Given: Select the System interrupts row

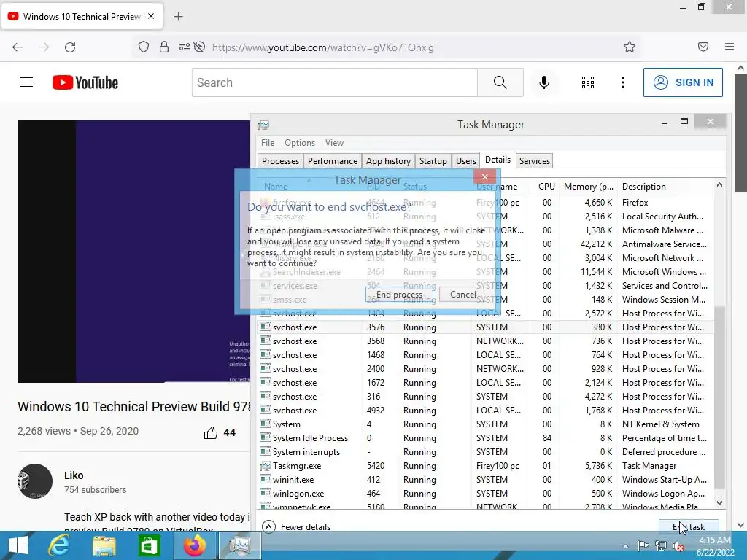Looking at the screenshot, I should click(x=486, y=452).
